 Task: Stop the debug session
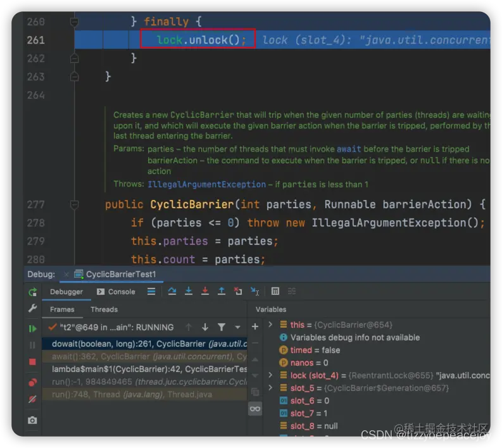pos(33,362)
